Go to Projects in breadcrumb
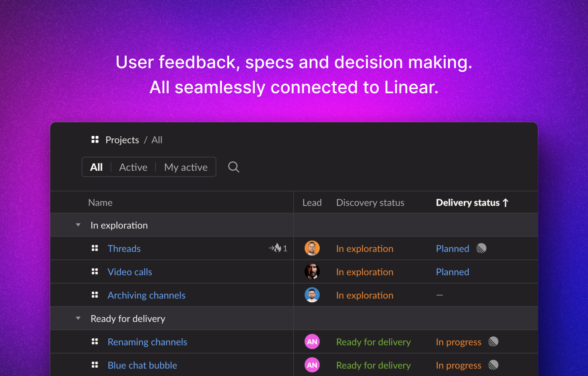Viewport: 588px width, 376px height. point(122,140)
